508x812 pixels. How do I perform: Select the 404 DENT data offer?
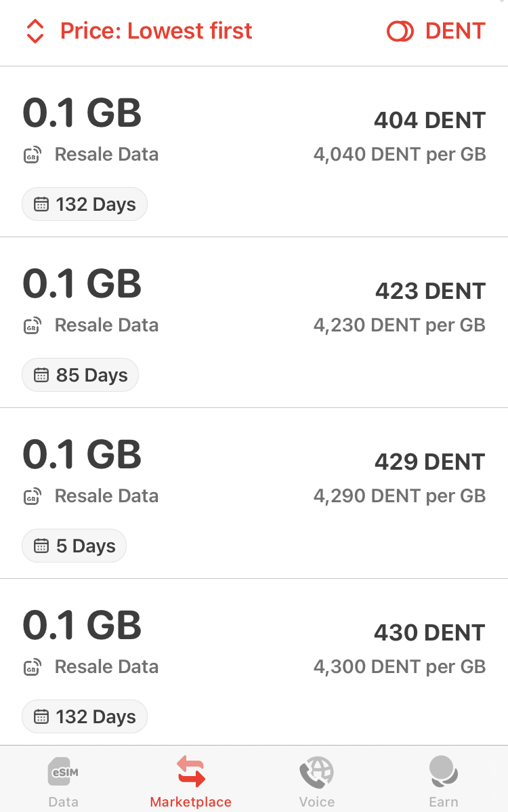point(254,152)
